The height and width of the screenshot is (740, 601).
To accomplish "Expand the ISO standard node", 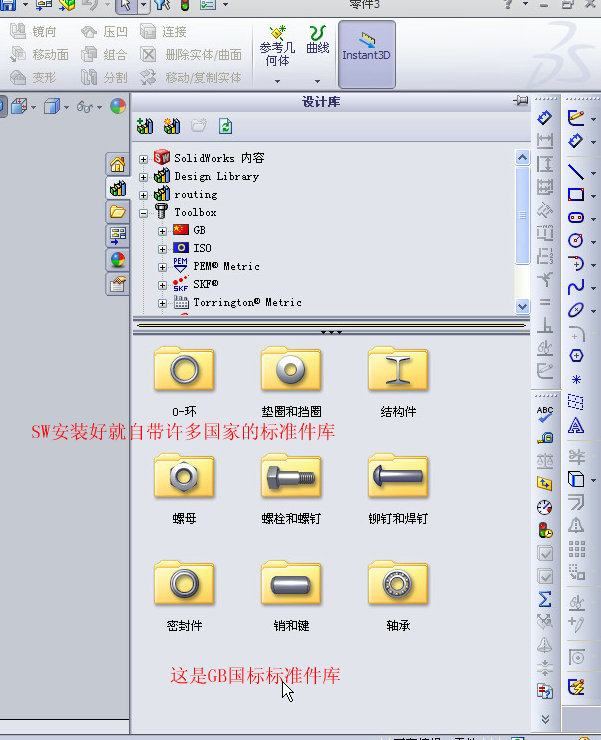I will [162, 249].
